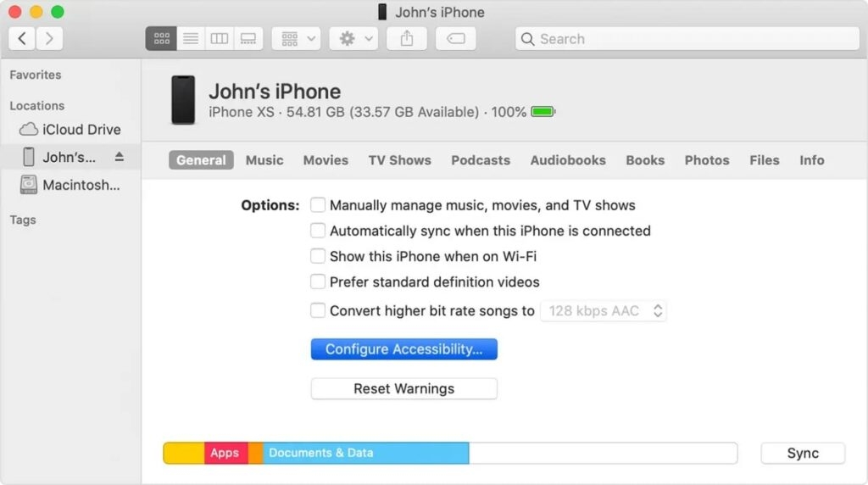The height and width of the screenshot is (485, 868).
Task: Switch to the Music tab
Action: click(x=264, y=160)
